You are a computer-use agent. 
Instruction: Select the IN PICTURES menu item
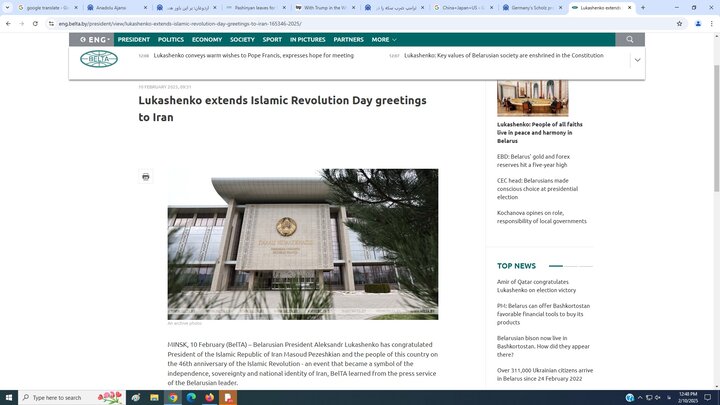[307, 40]
